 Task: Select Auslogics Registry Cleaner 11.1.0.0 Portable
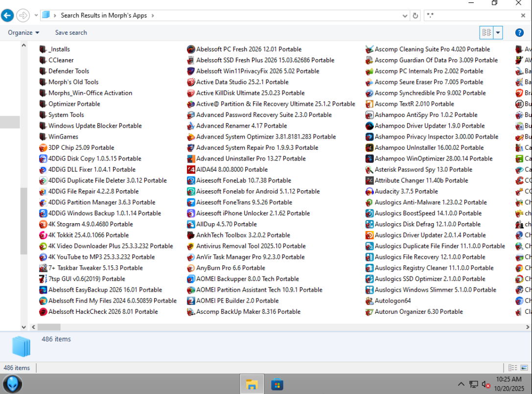[429, 268]
